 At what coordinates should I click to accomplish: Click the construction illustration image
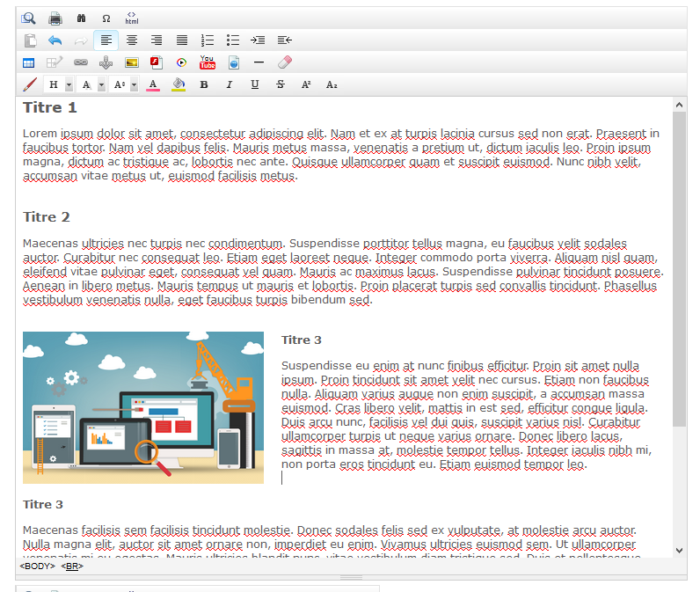pyautogui.click(x=143, y=407)
